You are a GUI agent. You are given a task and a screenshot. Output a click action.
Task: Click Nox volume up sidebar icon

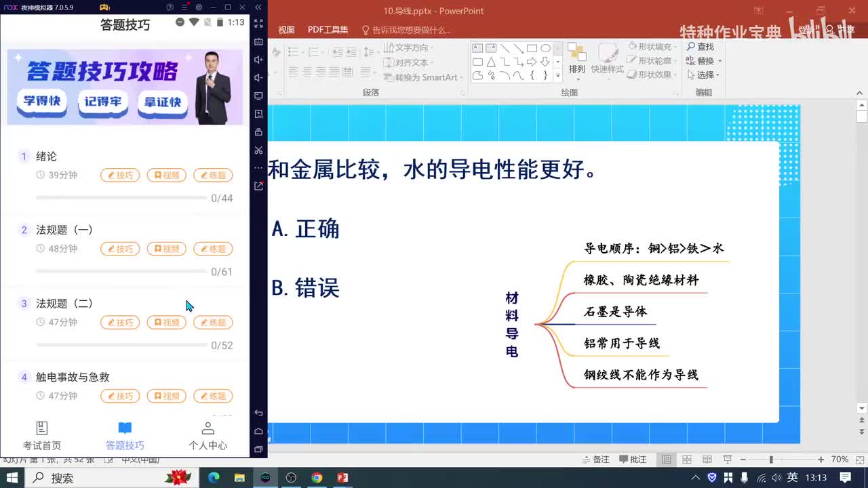point(258,60)
